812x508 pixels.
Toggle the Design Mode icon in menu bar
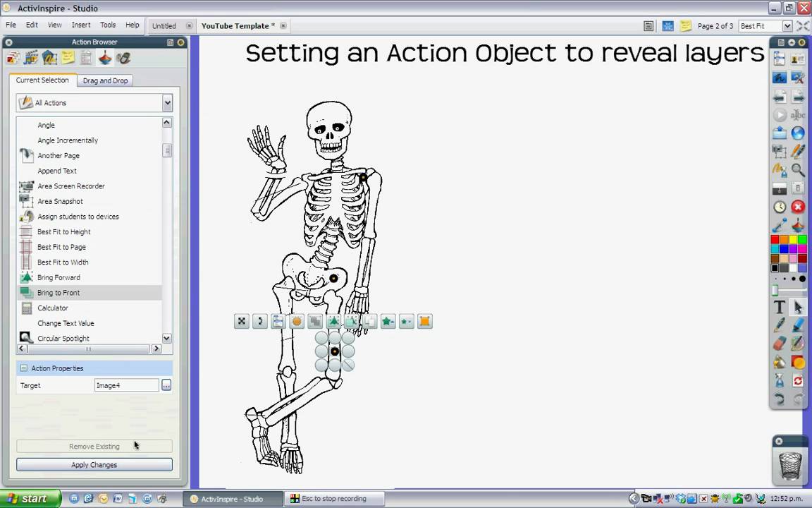[x=668, y=26]
